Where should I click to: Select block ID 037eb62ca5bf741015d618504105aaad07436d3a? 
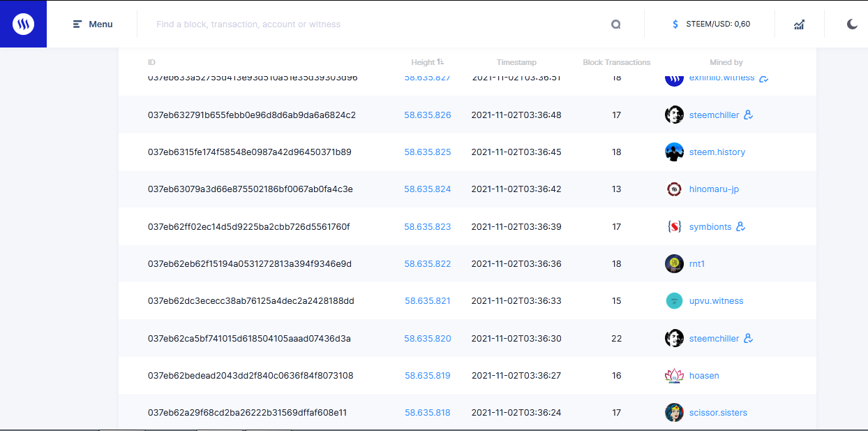coord(249,339)
